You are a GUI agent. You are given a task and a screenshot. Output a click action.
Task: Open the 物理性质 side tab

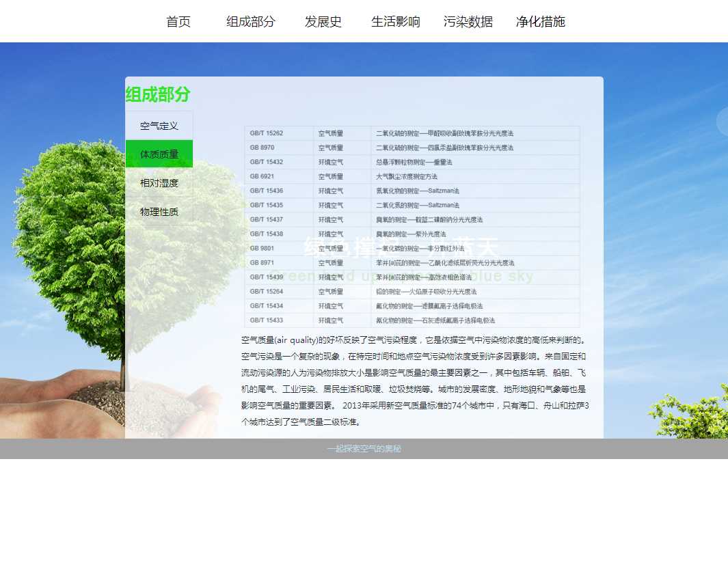click(159, 212)
